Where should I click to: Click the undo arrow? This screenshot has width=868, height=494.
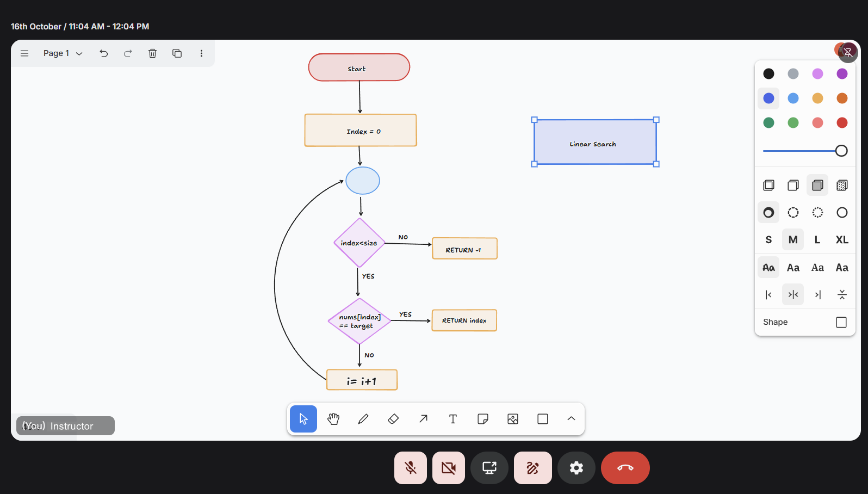[104, 53]
